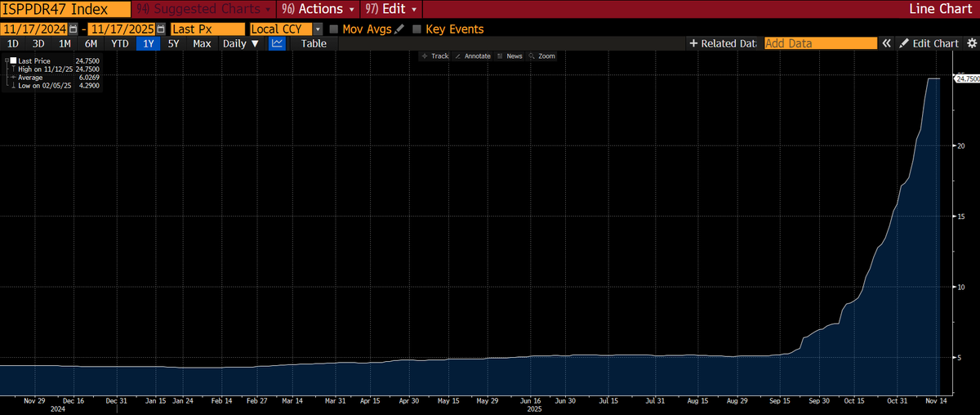980x415 pixels.
Task: Enable the Key Events checkbox
Action: 417,29
